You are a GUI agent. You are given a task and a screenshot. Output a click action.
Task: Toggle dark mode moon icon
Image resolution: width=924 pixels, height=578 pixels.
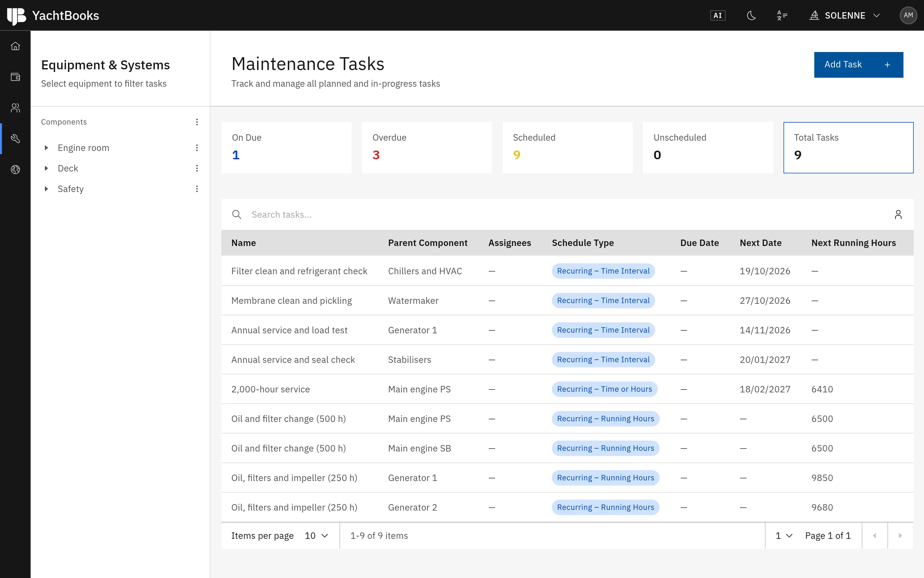click(751, 15)
